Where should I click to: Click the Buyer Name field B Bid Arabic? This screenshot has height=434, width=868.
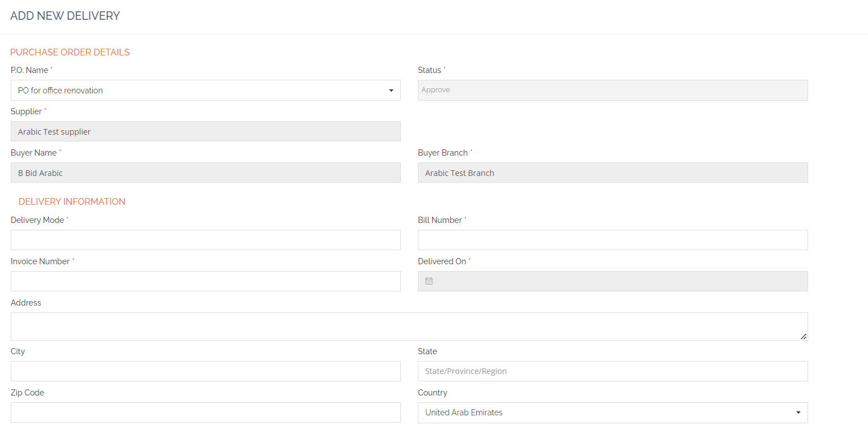(205, 173)
